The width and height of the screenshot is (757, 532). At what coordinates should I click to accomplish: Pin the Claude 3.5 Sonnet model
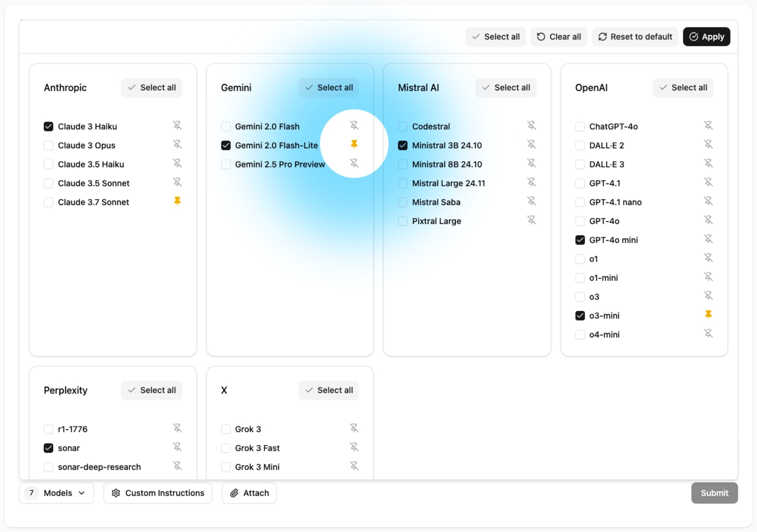point(177,182)
